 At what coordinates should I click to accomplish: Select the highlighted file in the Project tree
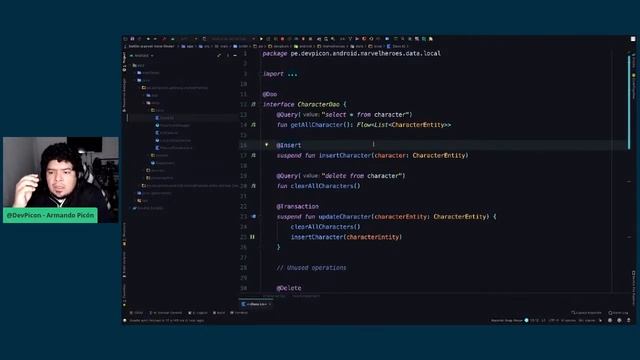(x=182, y=118)
